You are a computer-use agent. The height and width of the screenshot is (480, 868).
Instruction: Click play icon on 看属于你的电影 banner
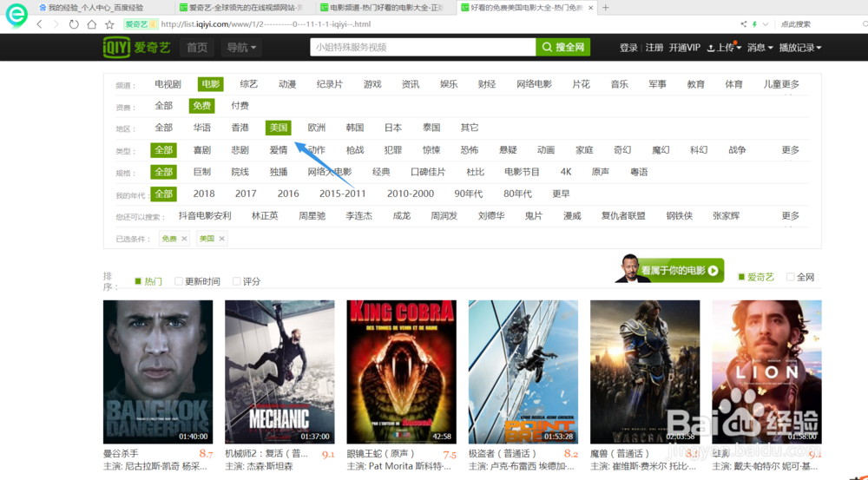coord(713,271)
